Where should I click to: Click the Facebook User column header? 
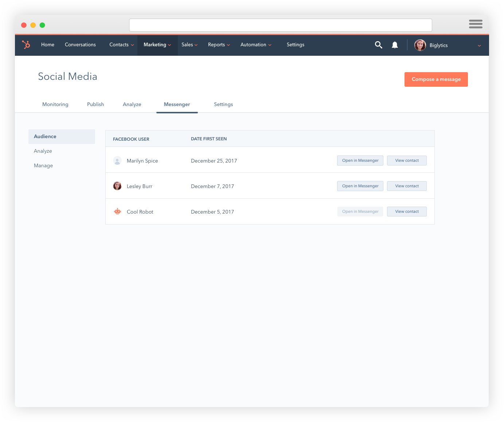coord(131,139)
